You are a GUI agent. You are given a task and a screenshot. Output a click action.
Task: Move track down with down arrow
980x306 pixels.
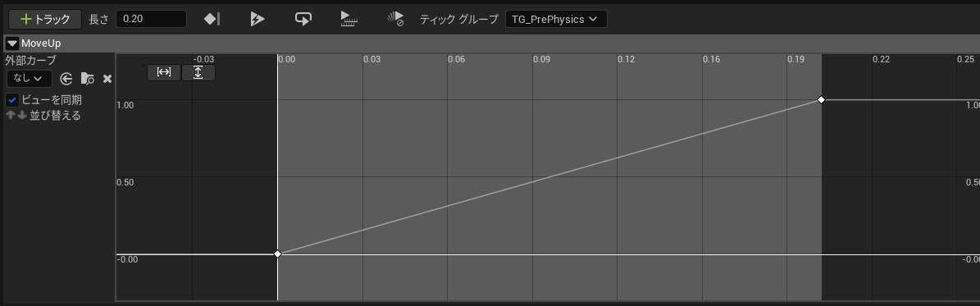pyautogui.click(x=21, y=115)
